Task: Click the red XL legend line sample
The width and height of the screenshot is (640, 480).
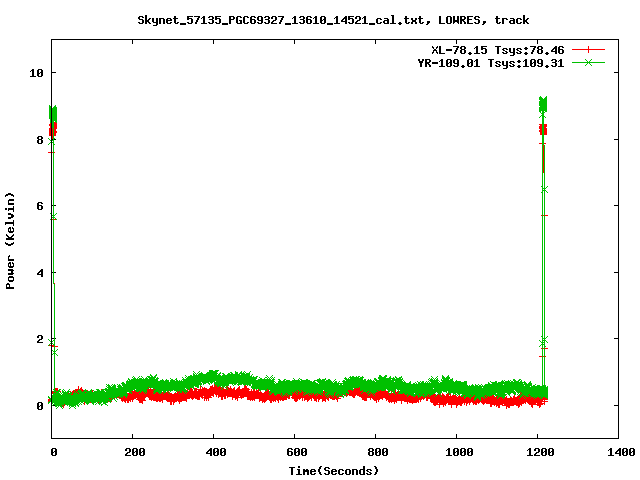Action: [x=588, y=50]
